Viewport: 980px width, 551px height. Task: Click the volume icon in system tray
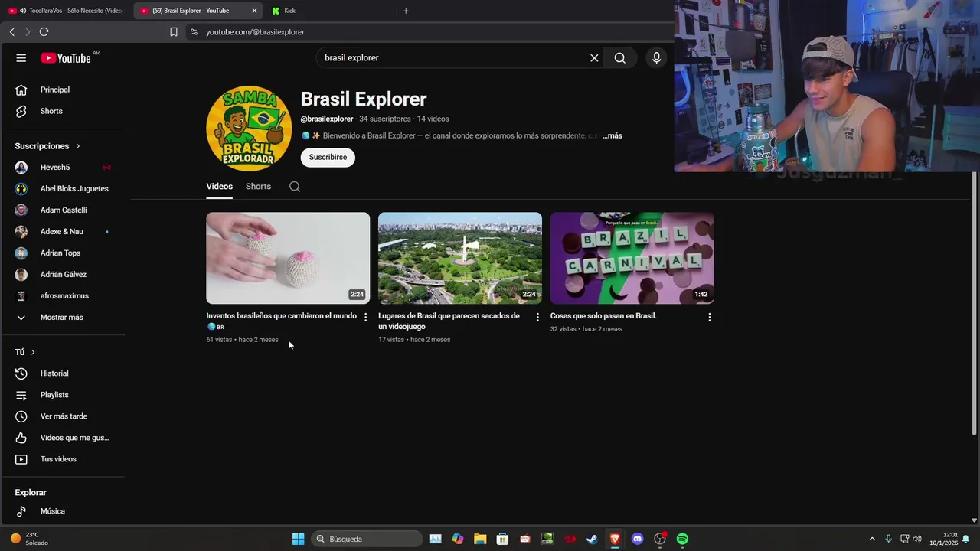tap(917, 539)
